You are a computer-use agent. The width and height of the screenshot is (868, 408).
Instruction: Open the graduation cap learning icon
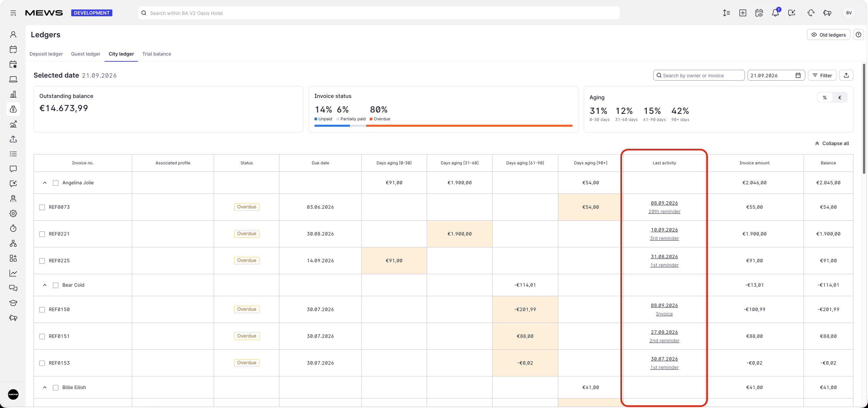[x=13, y=303]
